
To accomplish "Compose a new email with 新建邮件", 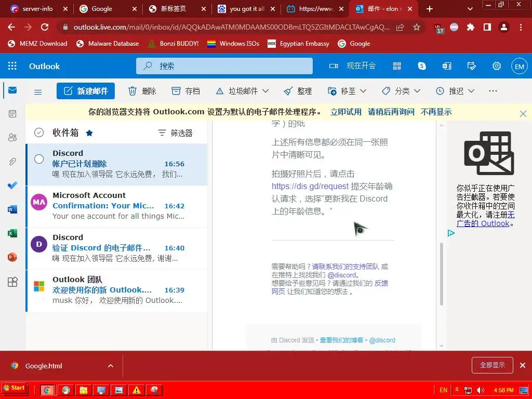I will click(x=86, y=91).
